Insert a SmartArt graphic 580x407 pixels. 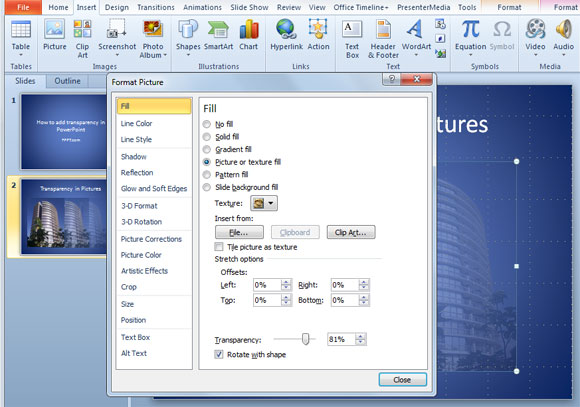tap(218, 35)
